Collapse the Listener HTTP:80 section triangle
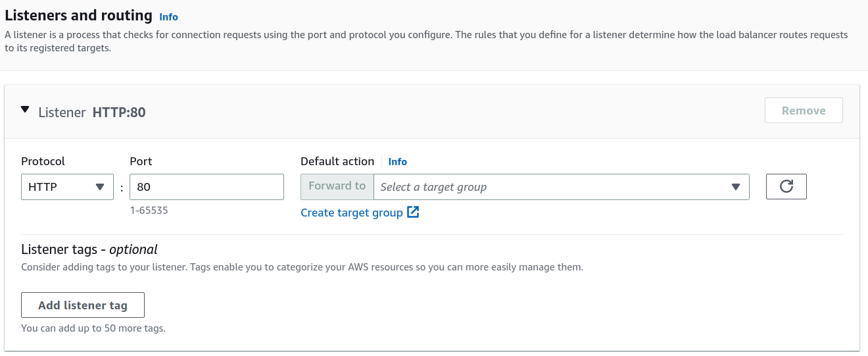Screen dimensions: 868x356 [25, 111]
